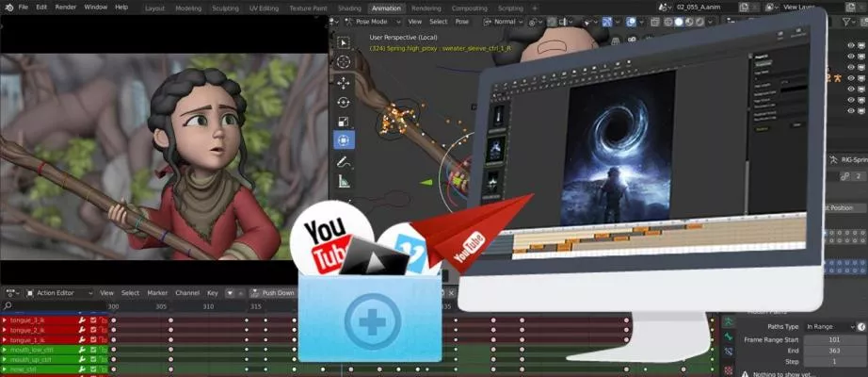Select the Box Select tool in viewport toolbar
Image resolution: width=868 pixels, height=377 pixels.
click(344, 42)
